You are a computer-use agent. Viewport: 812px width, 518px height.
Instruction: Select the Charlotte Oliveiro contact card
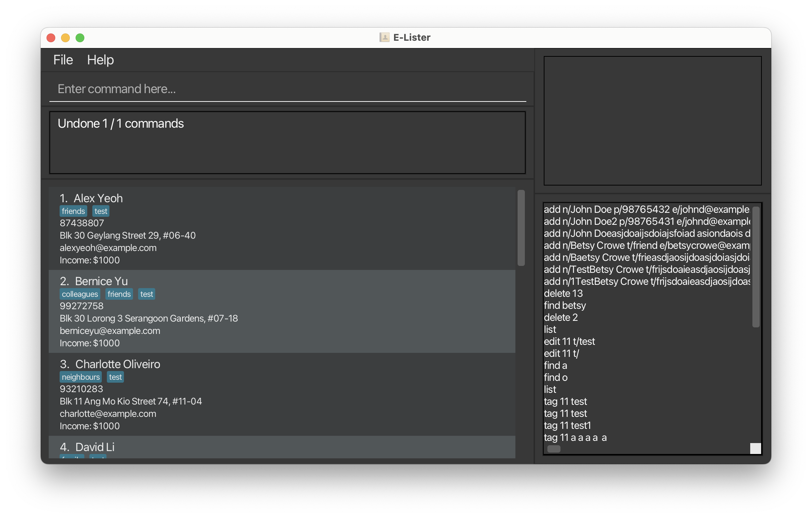tap(282, 394)
